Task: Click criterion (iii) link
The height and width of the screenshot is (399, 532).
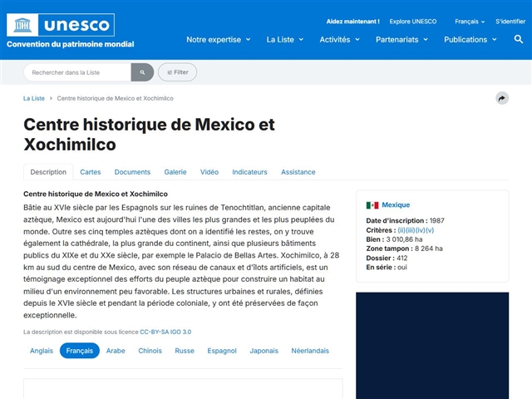Action: pyautogui.click(x=410, y=230)
